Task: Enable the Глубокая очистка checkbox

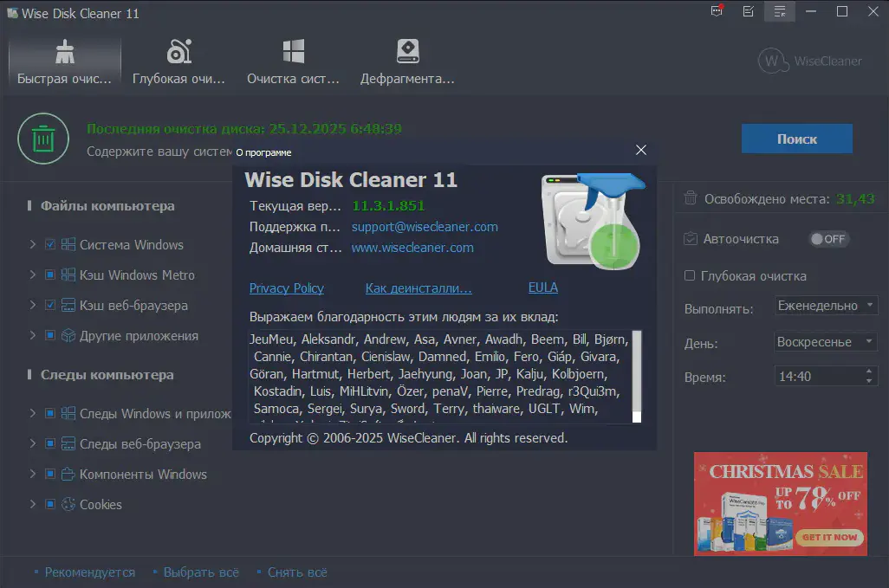Action: (x=690, y=276)
